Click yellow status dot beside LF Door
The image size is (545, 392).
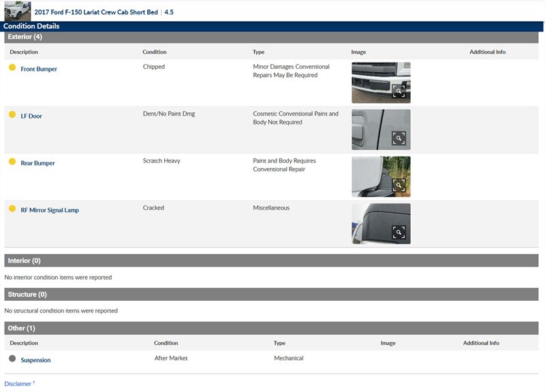pyautogui.click(x=12, y=114)
